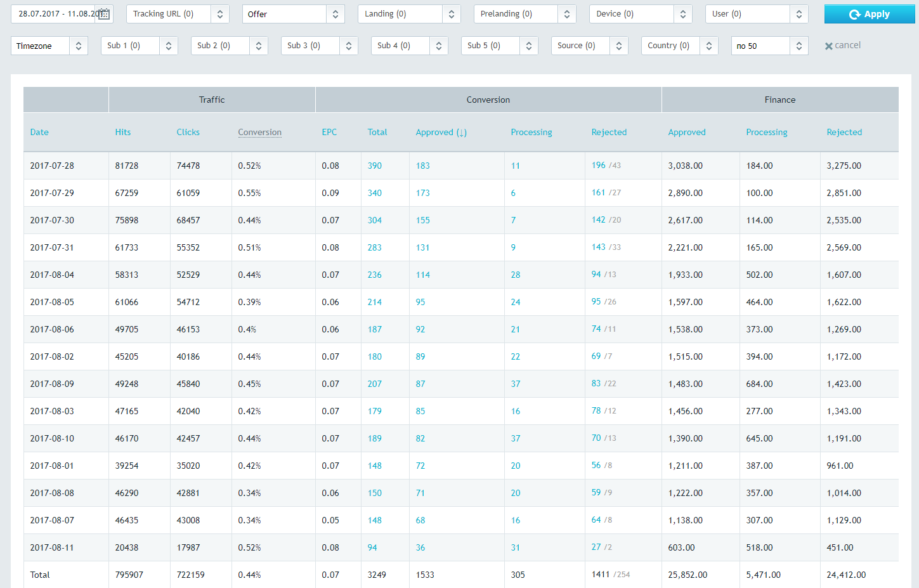Image resolution: width=919 pixels, height=588 pixels.
Task: Sort table by Hits column
Action: tap(123, 132)
